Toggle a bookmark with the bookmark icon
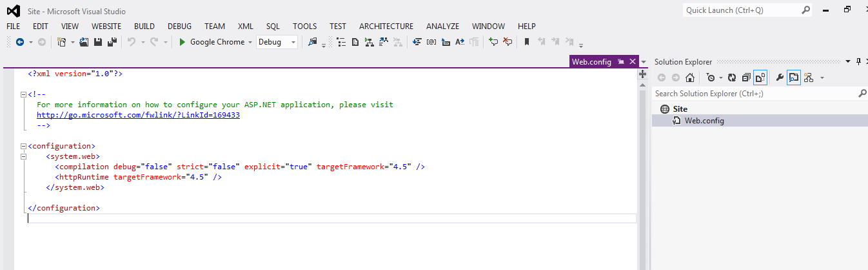Image resolution: width=868 pixels, height=270 pixels. [x=527, y=42]
